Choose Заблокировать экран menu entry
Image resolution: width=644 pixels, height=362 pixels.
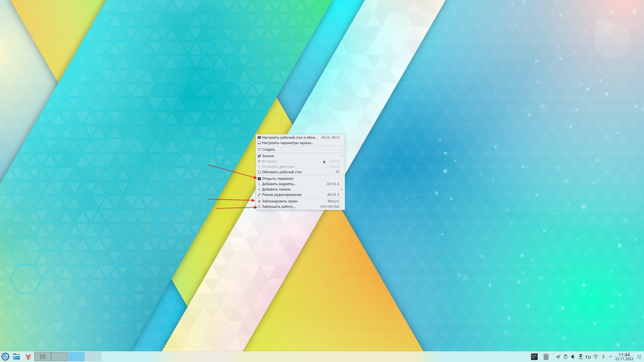tap(280, 201)
